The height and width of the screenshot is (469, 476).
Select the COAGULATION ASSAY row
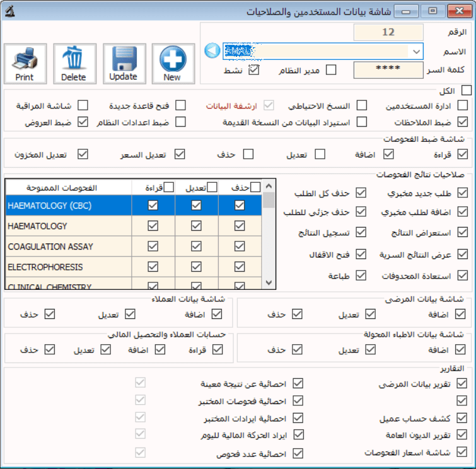click(69, 246)
